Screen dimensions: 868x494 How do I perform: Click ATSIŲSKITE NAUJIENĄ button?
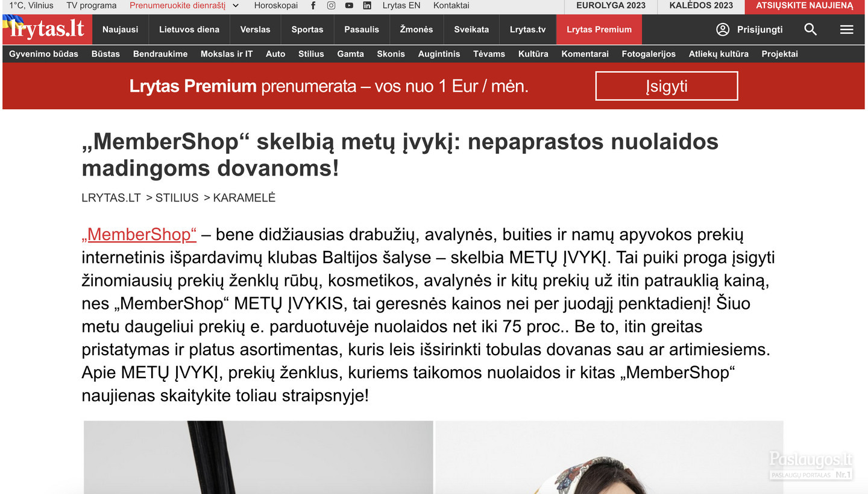pos(805,5)
